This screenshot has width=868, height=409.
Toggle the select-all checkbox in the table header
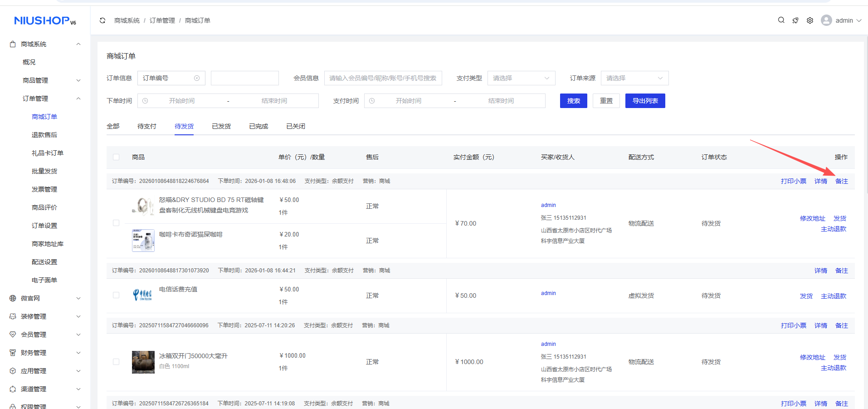tap(116, 157)
